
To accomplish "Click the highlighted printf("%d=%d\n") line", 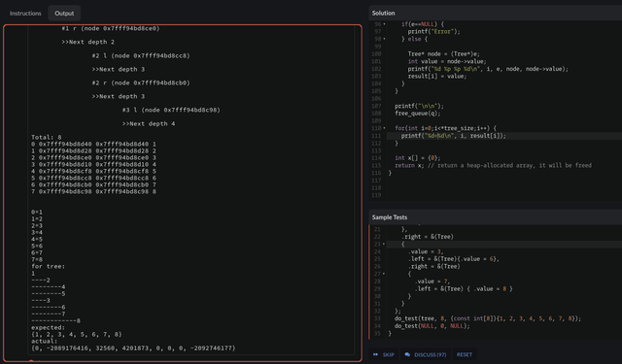I will [454, 136].
